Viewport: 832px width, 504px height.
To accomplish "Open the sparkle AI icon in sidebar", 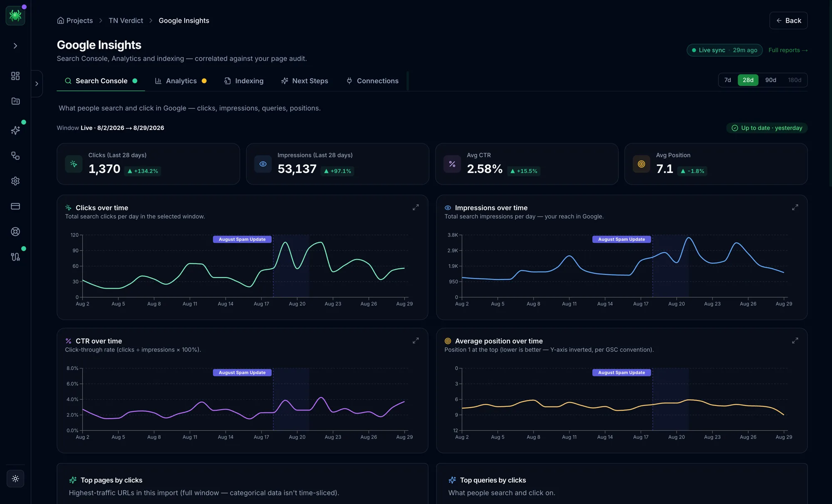I will click(x=15, y=130).
